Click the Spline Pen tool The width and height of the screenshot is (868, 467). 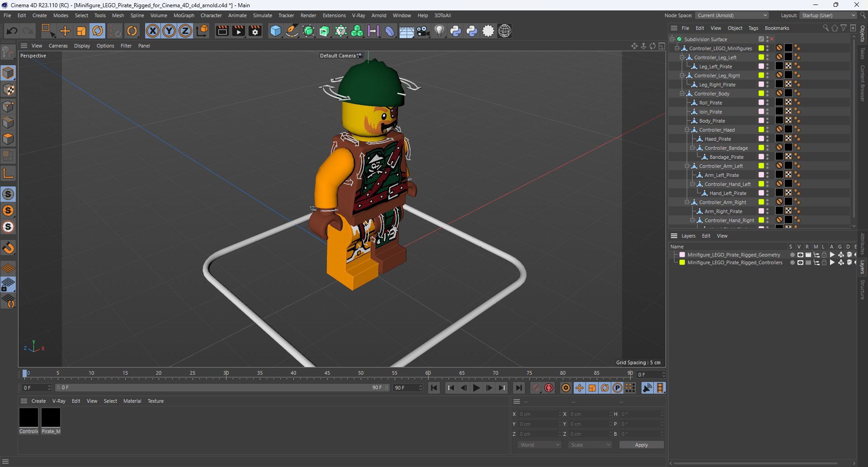click(292, 31)
